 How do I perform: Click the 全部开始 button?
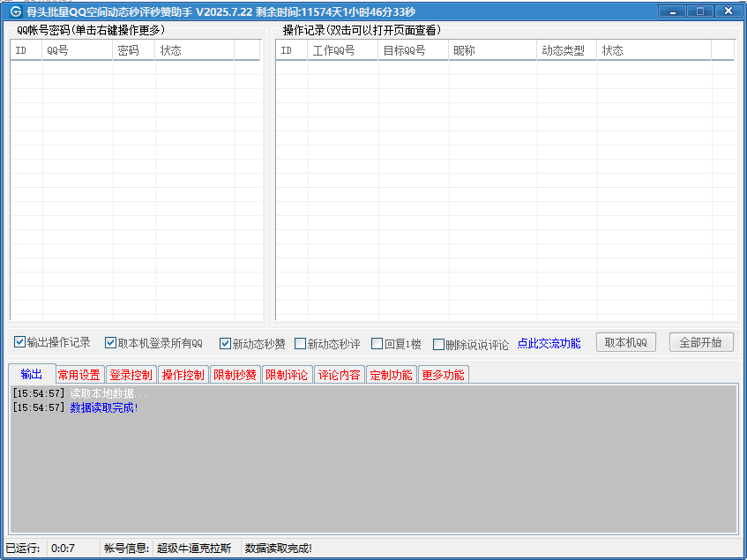pyautogui.click(x=701, y=342)
